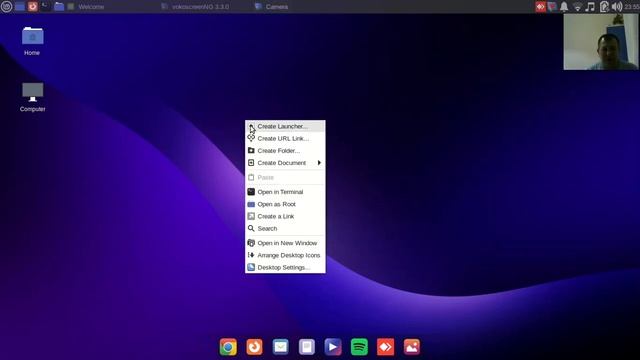Expand the Create Document submenu
Image resolution: width=640 pixels, height=360 pixels.
click(285, 163)
